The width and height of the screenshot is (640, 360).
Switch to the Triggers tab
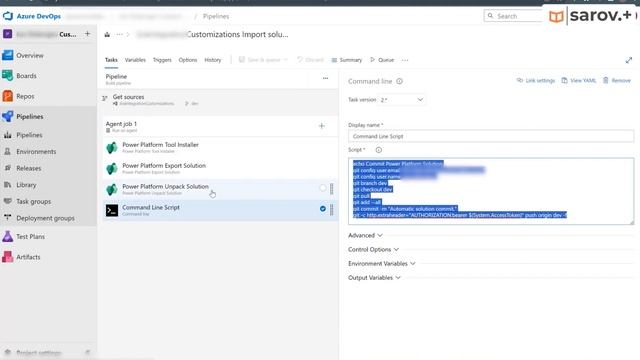[162, 60]
